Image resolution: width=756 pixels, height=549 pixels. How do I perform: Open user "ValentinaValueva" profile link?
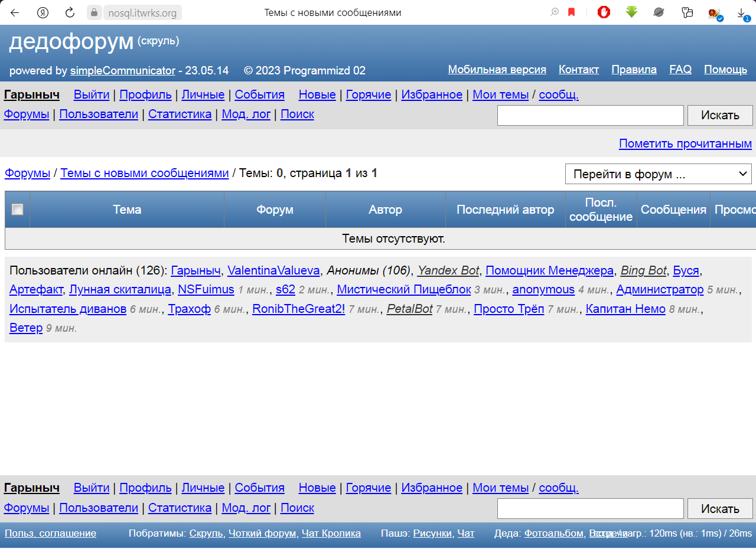click(x=273, y=270)
